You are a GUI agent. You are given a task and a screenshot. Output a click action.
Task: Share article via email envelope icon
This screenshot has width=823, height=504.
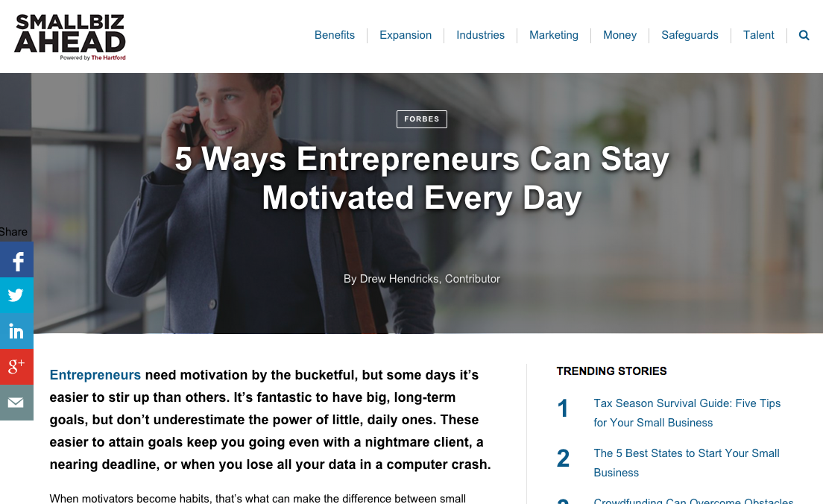click(x=16, y=403)
